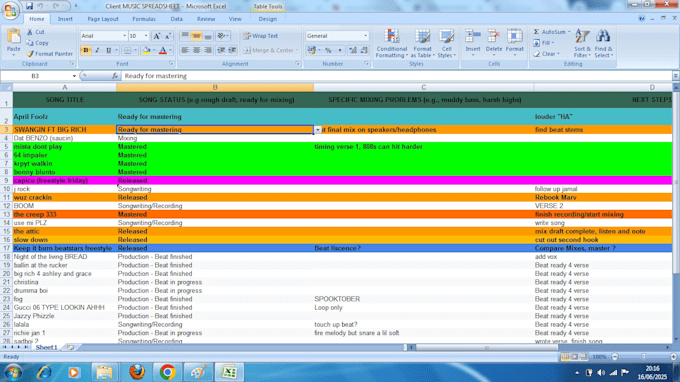Screen dimensions: 680x382
Task: Set Bottom Align for cell
Action: [208, 36]
